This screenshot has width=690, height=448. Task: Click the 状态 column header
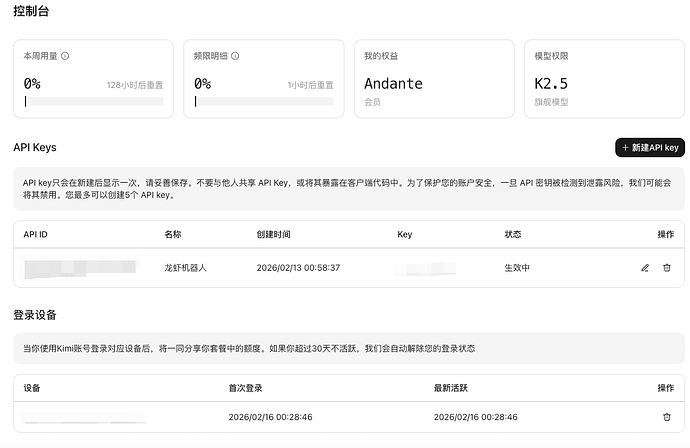pyautogui.click(x=513, y=234)
